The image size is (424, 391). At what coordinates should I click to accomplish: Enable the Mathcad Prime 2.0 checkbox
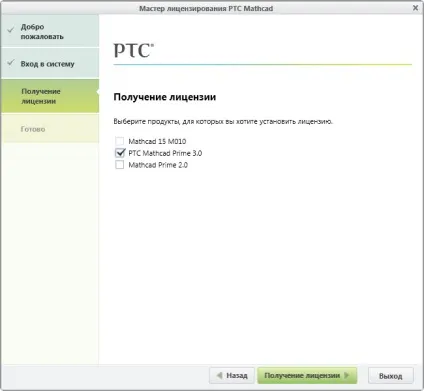click(x=119, y=165)
